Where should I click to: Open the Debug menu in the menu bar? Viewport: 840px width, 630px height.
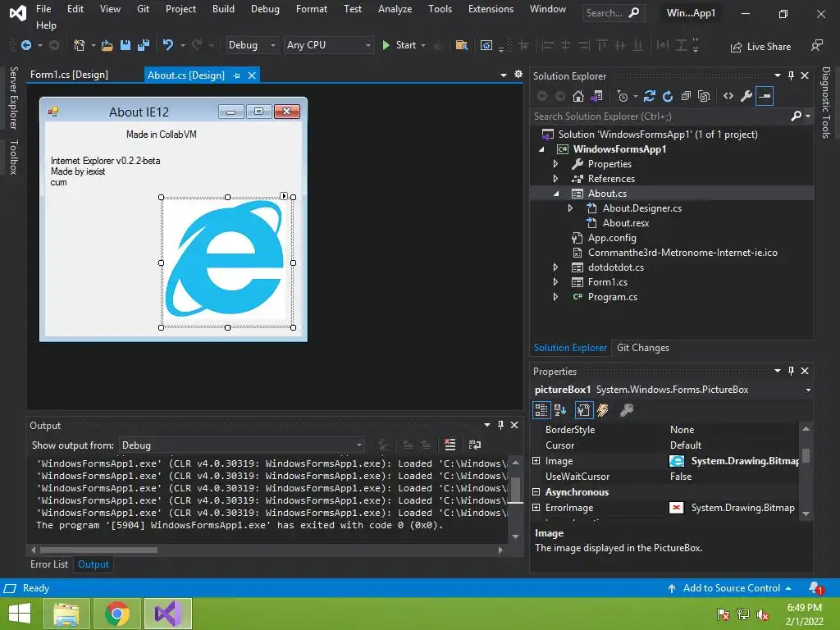click(x=265, y=8)
